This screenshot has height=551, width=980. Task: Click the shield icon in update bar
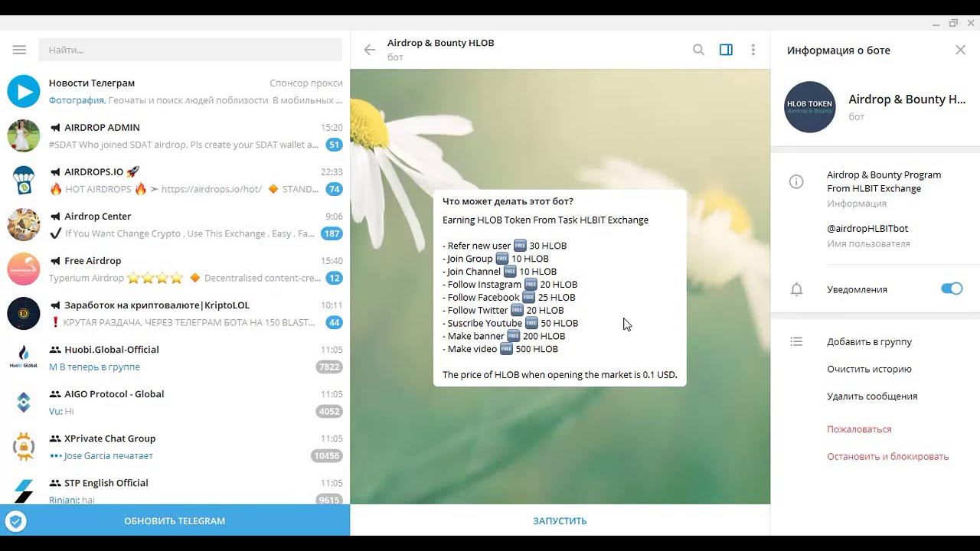(16, 521)
